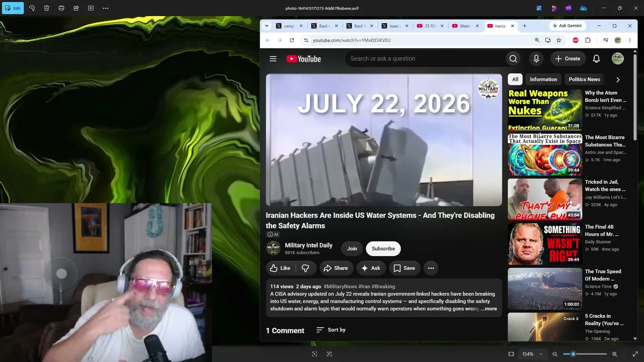Expand the description with '...more'
This screenshot has width=644, height=362.
pyautogui.click(x=489, y=309)
